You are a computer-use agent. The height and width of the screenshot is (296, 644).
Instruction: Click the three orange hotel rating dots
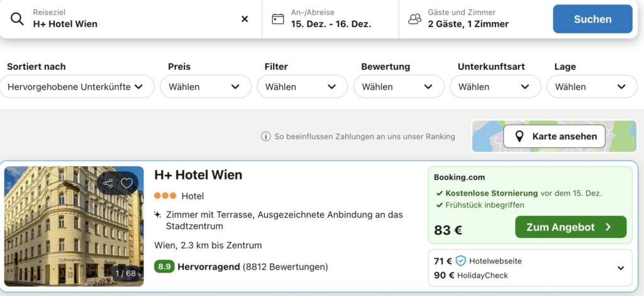[165, 196]
